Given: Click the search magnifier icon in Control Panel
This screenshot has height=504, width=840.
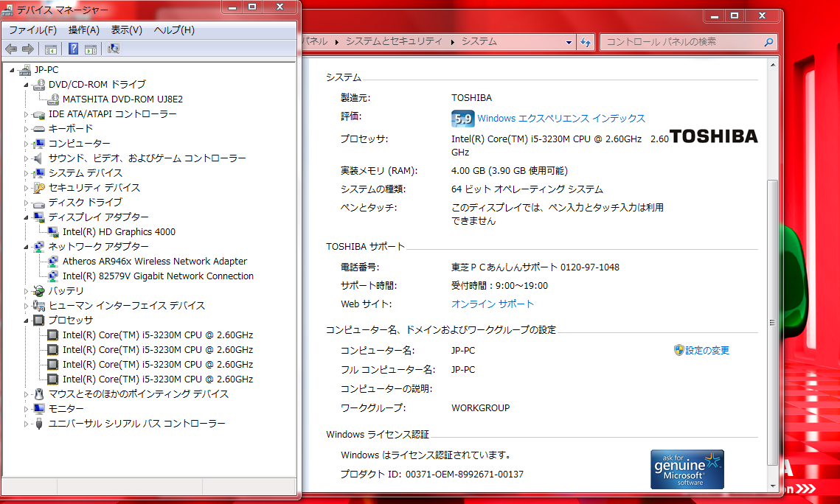Looking at the screenshot, I should 768,42.
